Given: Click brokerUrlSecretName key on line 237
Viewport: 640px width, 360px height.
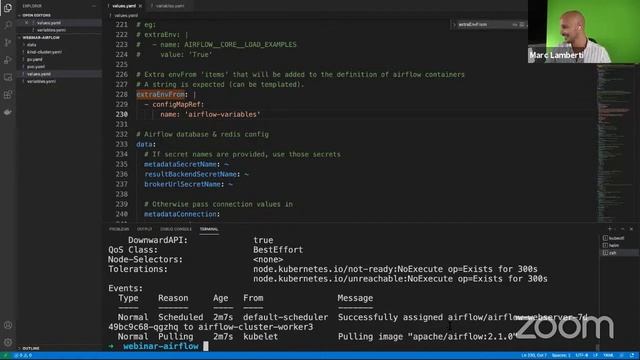Looking at the screenshot, I should (x=182, y=184).
